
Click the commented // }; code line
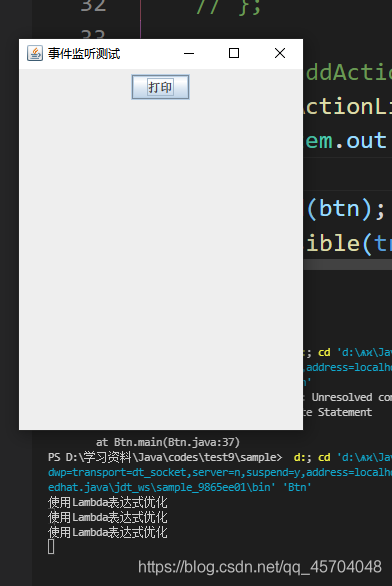coord(228,7)
